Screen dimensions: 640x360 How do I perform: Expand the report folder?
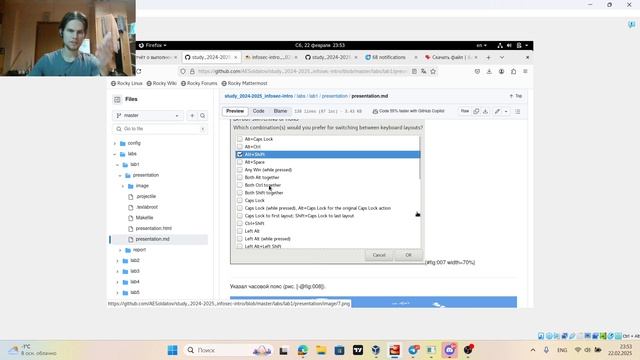[120, 250]
